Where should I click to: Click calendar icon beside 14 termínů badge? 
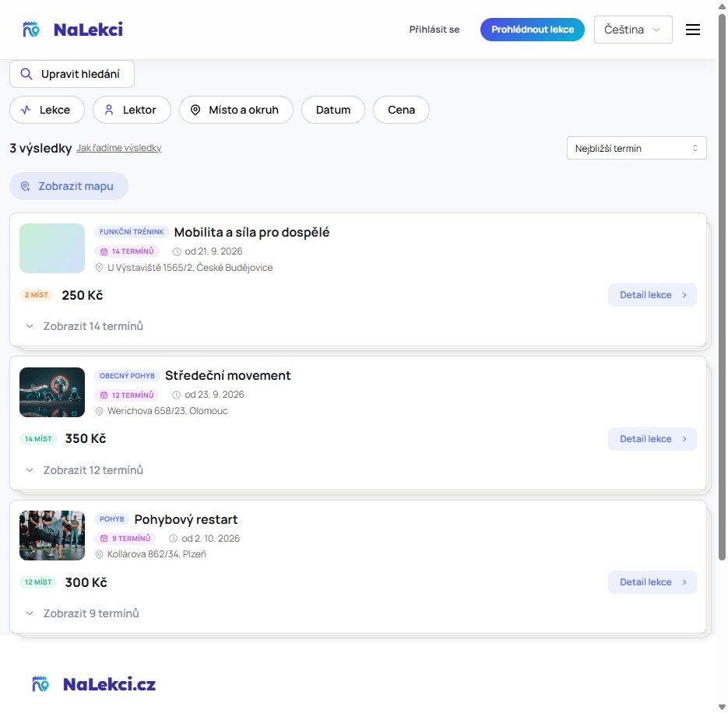(x=104, y=251)
